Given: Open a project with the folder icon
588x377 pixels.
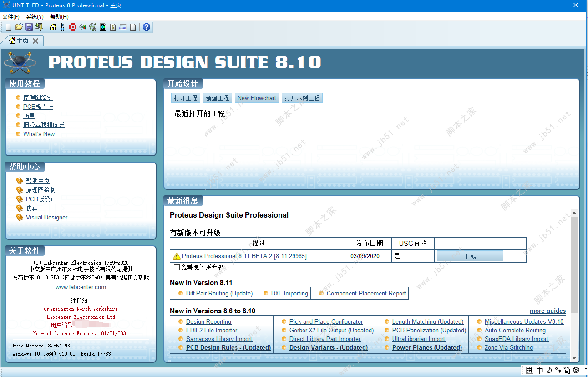Looking at the screenshot, I should (19, 26).
